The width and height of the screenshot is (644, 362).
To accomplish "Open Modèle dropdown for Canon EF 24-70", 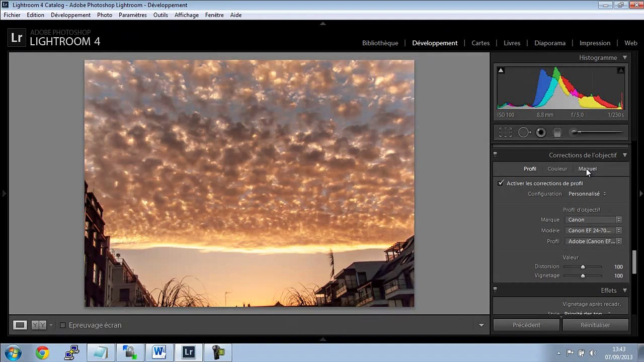I will [x=593, y=231].
